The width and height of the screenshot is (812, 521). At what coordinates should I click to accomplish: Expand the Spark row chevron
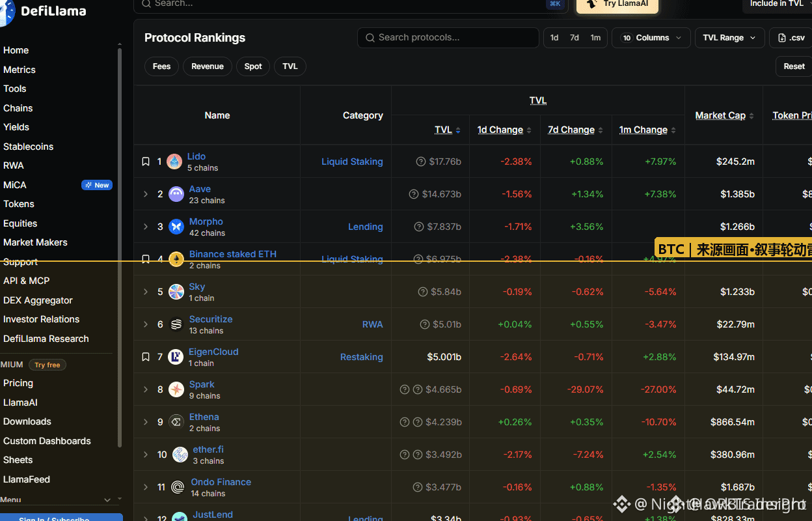[x=146, y=389]
